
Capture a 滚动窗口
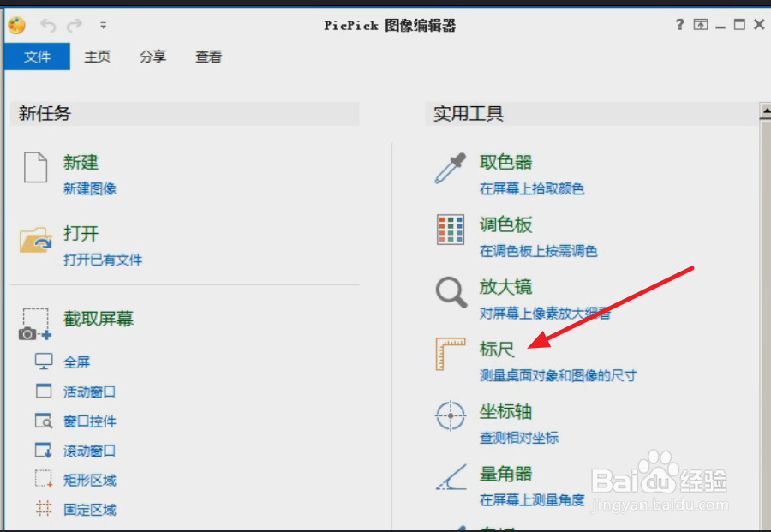pos(89,451)
